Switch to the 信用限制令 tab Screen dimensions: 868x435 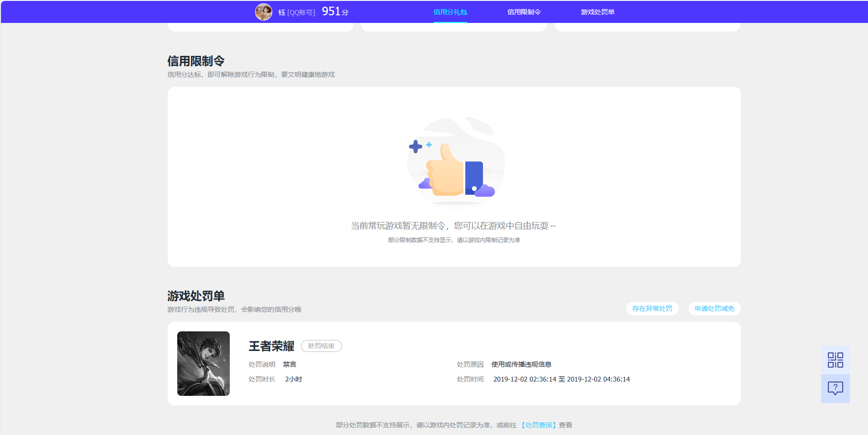[x=524, y=12]
